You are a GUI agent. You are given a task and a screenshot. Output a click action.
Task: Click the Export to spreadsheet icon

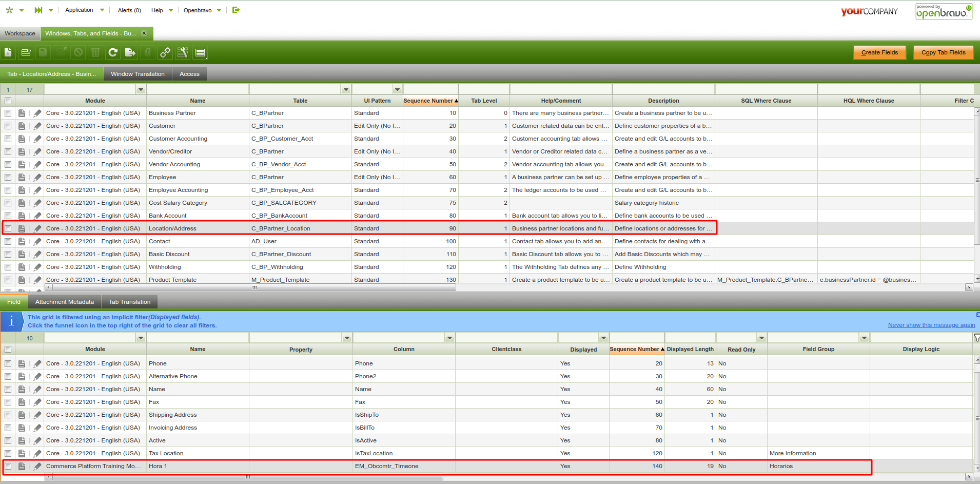coord(130,52)
